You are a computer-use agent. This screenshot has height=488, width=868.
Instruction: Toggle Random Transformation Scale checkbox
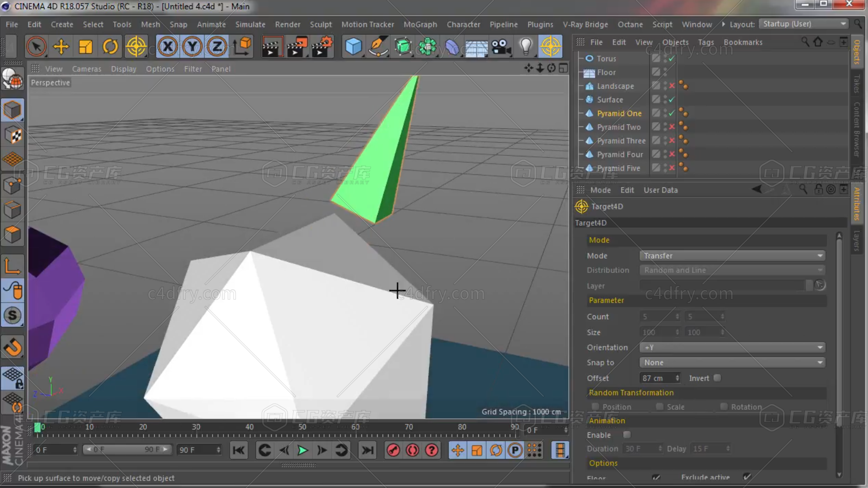[x=660, y=407]
